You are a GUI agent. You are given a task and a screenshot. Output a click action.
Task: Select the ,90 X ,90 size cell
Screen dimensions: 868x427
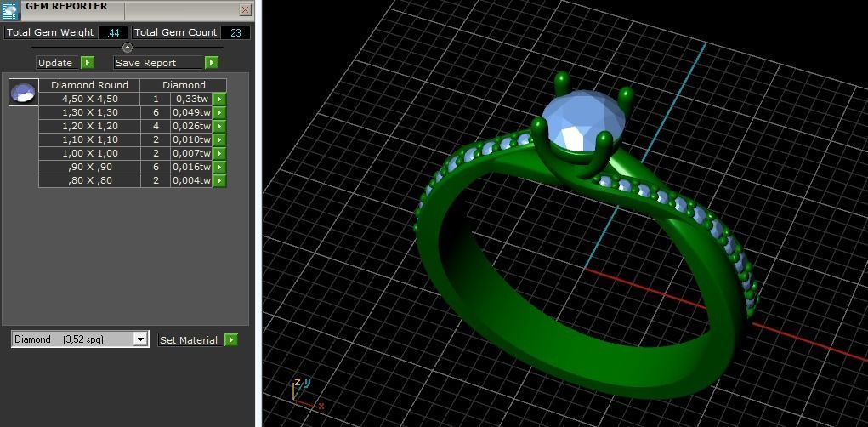(x=89, y=167)
